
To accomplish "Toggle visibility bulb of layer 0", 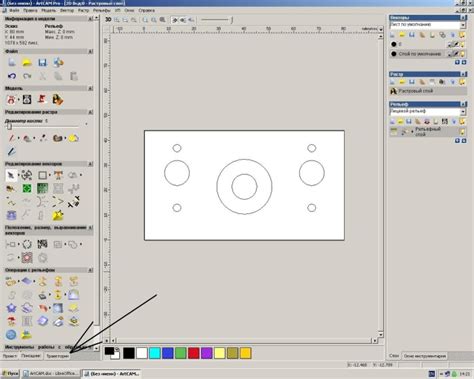I will (462, 44).
